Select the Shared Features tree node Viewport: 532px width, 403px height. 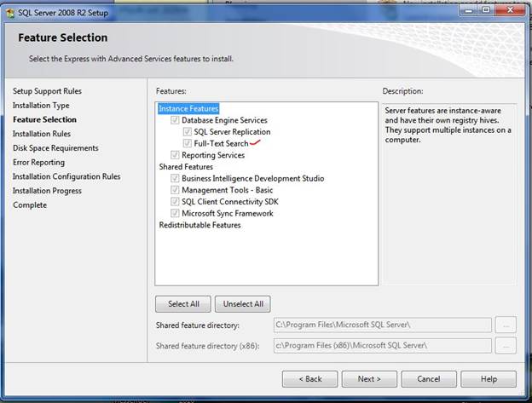pos(186,167)
